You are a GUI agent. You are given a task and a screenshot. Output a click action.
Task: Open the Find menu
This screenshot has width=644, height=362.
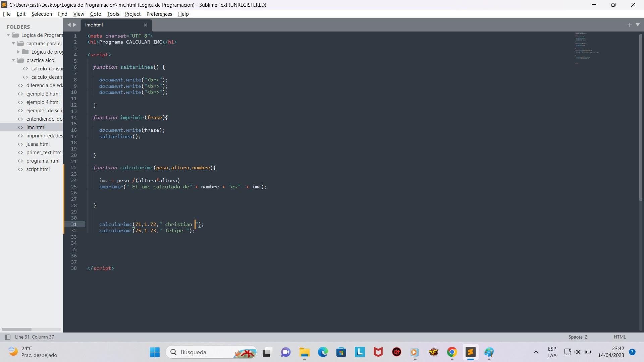point(63,14)
